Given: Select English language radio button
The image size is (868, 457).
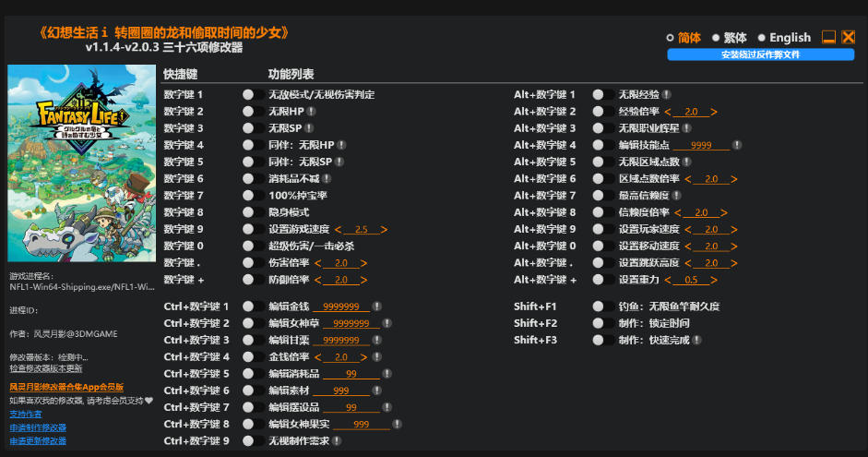Looking at the screenshot, I should [x=762, y=38].
